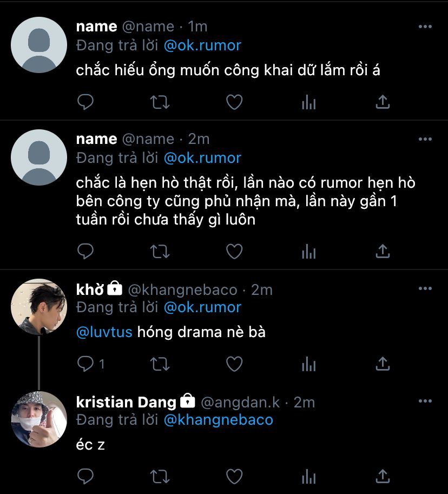Retweet kristian Dang's "éc z" reply
Viewport: 448px width, 494px height.
click(160, 476)
